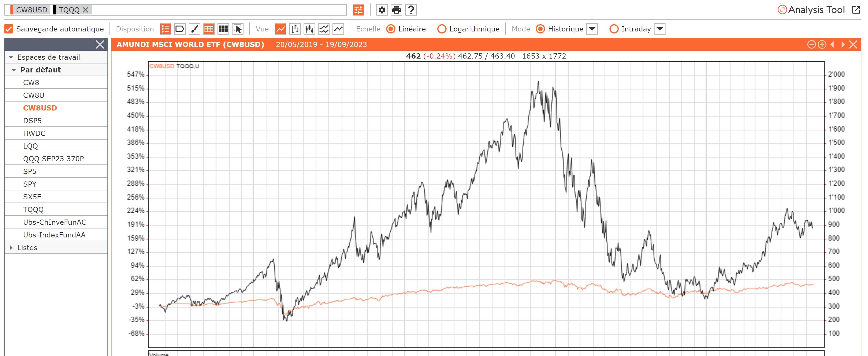The image size is (868, 356).
Task: Enable Intraday mode radio button
Action: [614, 29]
